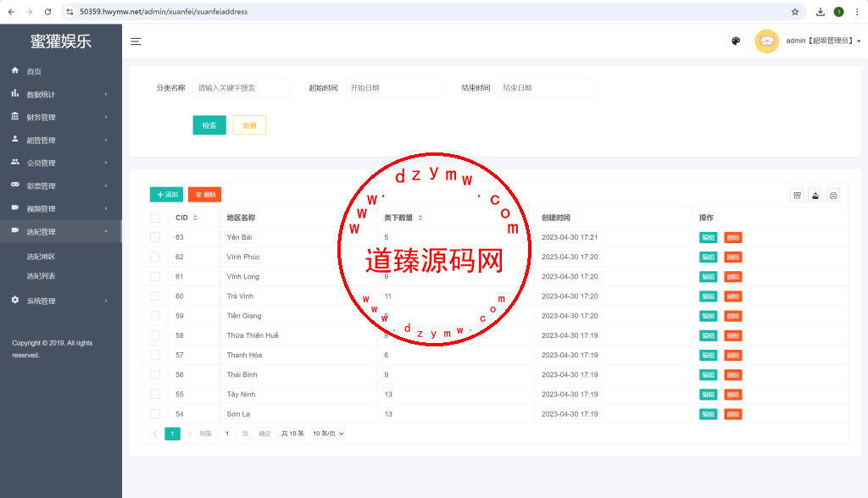This screenshot has height=498, width=868.
Task: Toggle the sidebar hamburger menu icon
Action: tap(136, 41)
